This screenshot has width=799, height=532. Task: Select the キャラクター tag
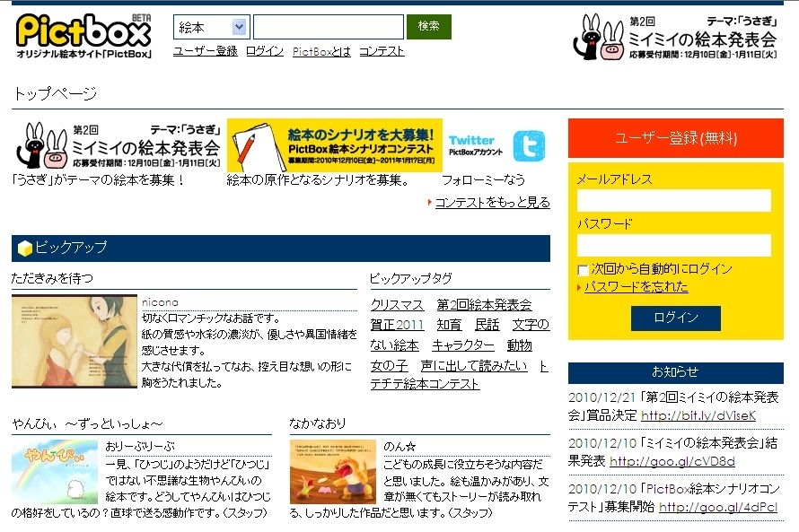click(x=463, y=345)
